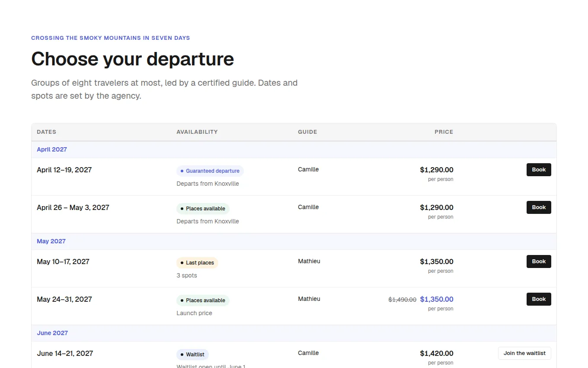Image resolution: width=588 pixels, height=368 pixels.
Task: Click the date text April 26 – May 3, 2027
Action: [73, 207]
